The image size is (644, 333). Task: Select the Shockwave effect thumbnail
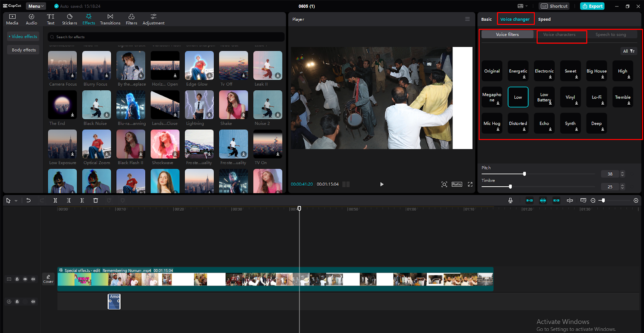[165, 144]
